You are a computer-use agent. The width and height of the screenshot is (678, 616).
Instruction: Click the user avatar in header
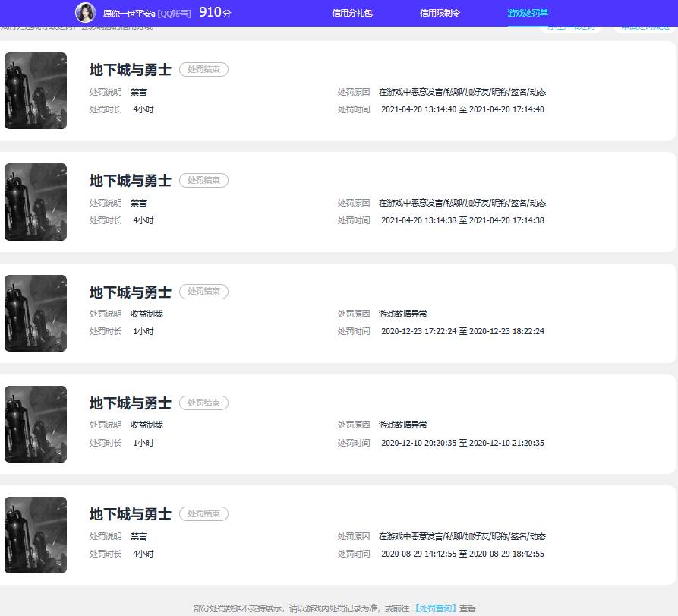coord(85,13)
